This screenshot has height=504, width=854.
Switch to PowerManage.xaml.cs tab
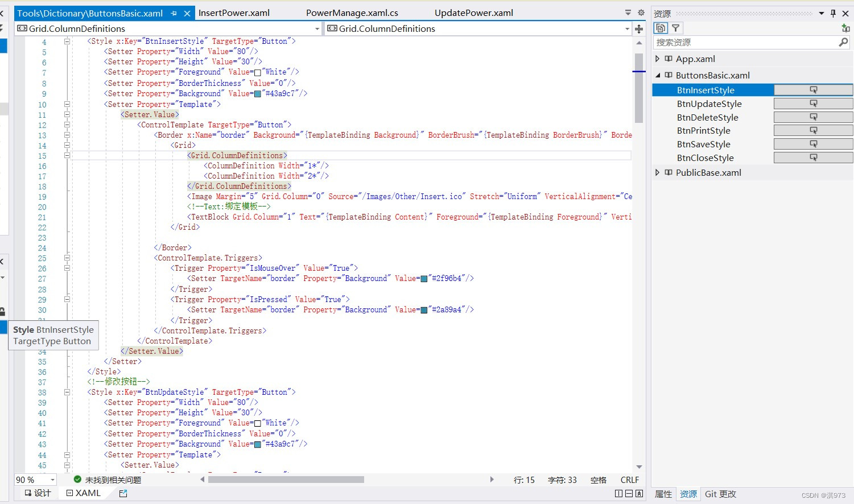352,13
